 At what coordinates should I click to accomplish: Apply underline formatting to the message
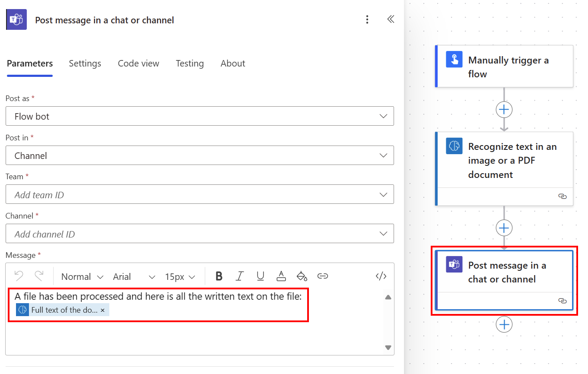(x=261, y=276)
